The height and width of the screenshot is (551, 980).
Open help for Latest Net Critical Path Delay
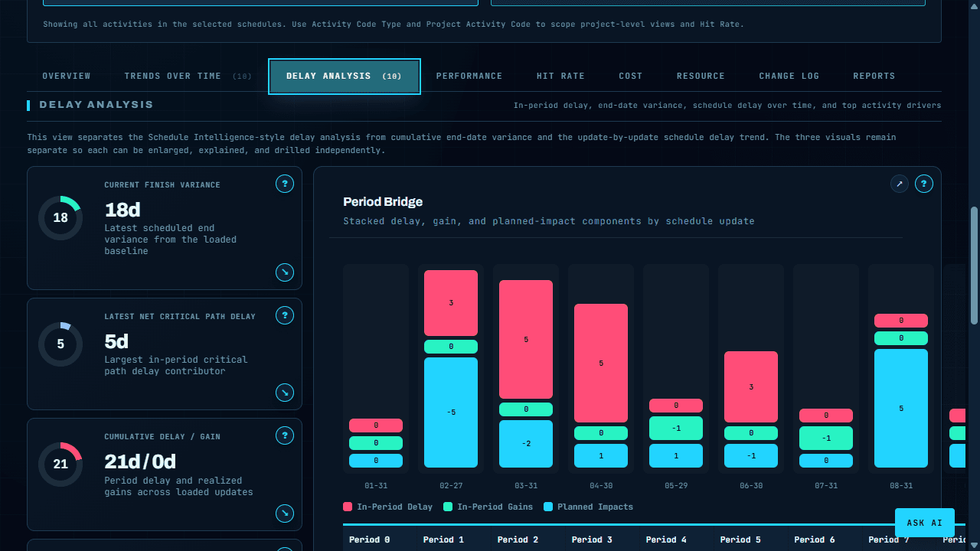click(285, 315)
